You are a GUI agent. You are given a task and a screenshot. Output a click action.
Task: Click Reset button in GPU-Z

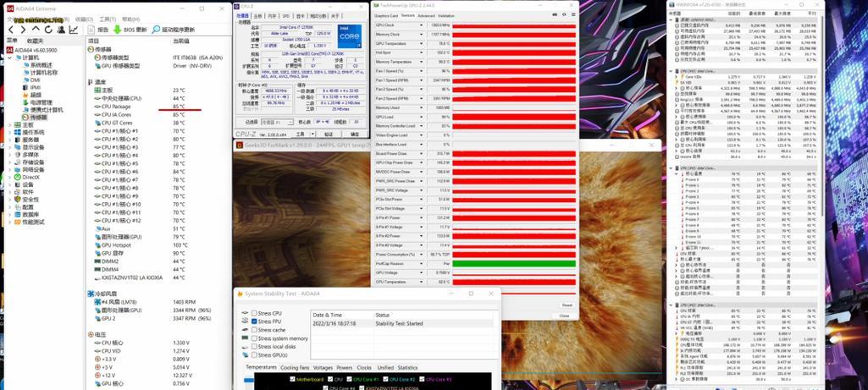coord(567,305)
